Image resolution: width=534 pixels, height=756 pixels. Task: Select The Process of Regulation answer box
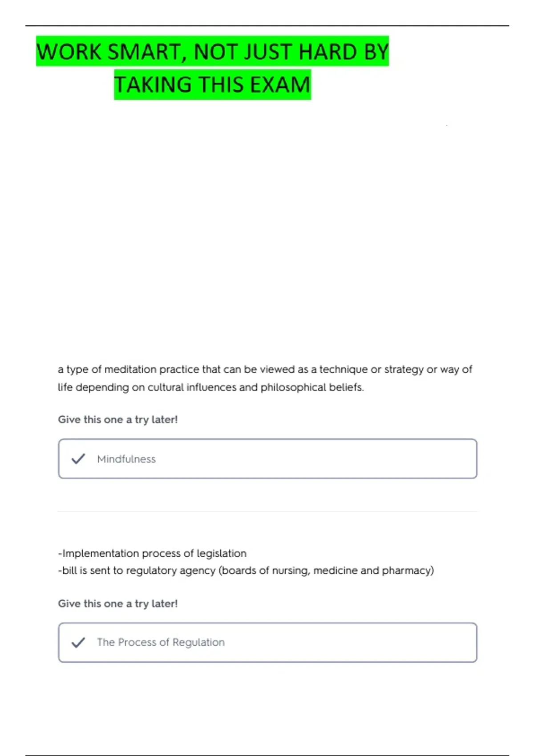click(267, 642)
